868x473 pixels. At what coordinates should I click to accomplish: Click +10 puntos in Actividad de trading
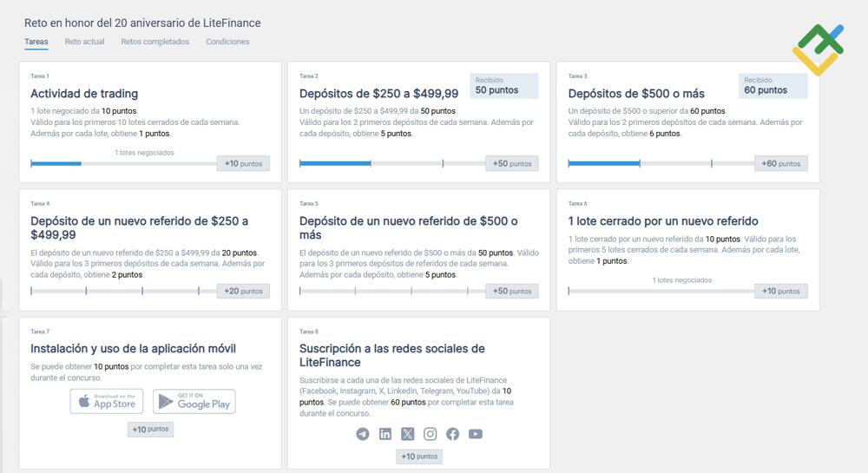pos(243,163)
